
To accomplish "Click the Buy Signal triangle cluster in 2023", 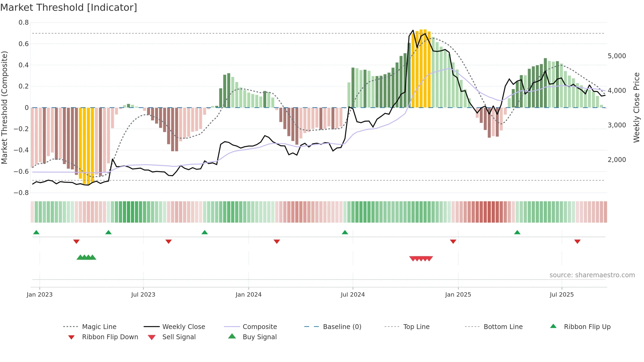I will pos(86,257).
